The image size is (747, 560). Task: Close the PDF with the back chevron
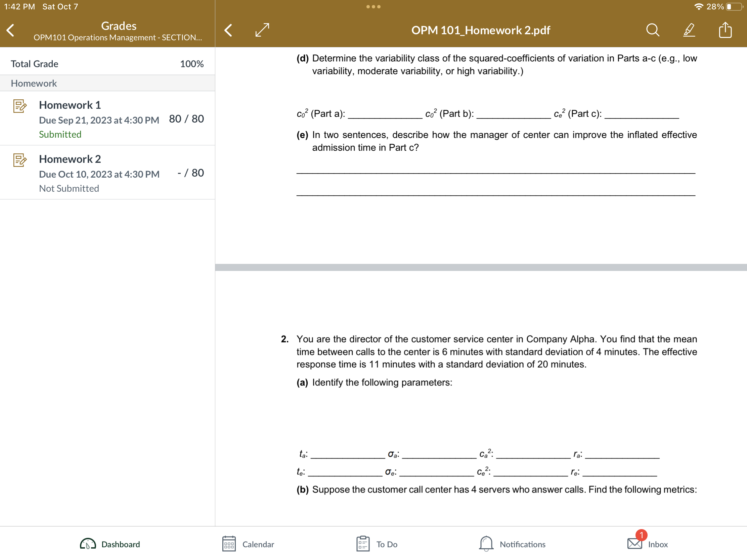[x=228, y=30]
